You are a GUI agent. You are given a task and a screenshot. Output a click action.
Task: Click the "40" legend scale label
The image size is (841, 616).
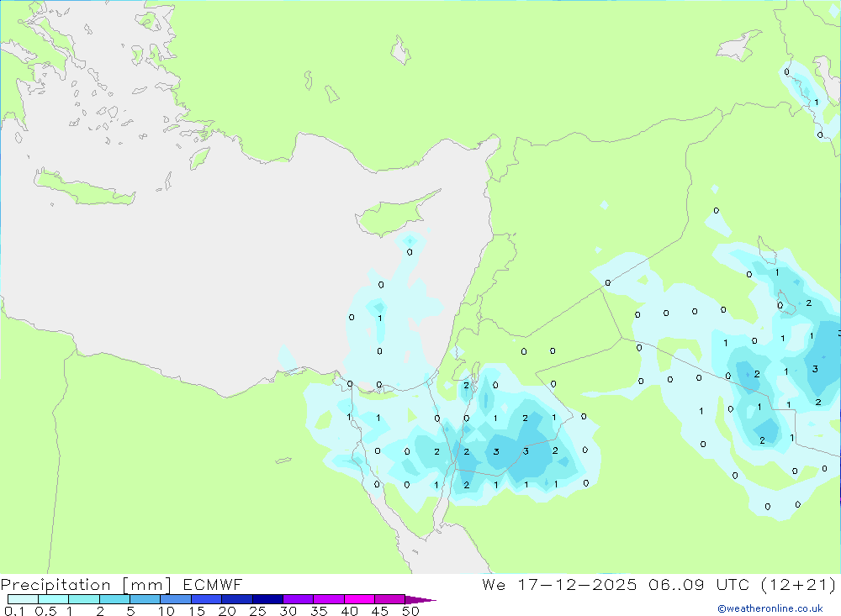point(350,611)
